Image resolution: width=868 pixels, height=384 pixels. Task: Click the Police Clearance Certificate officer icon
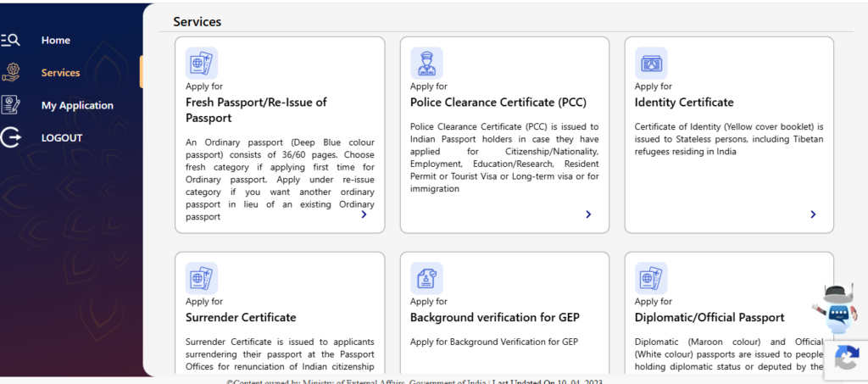[426, 64]
